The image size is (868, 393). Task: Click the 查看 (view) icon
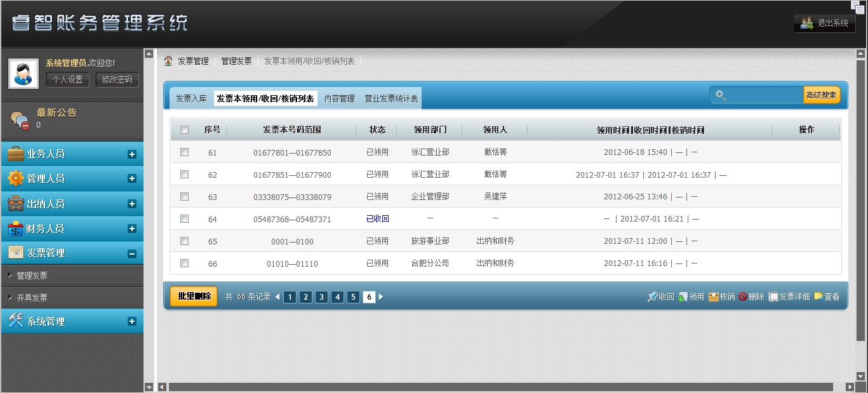coord(818,296)
